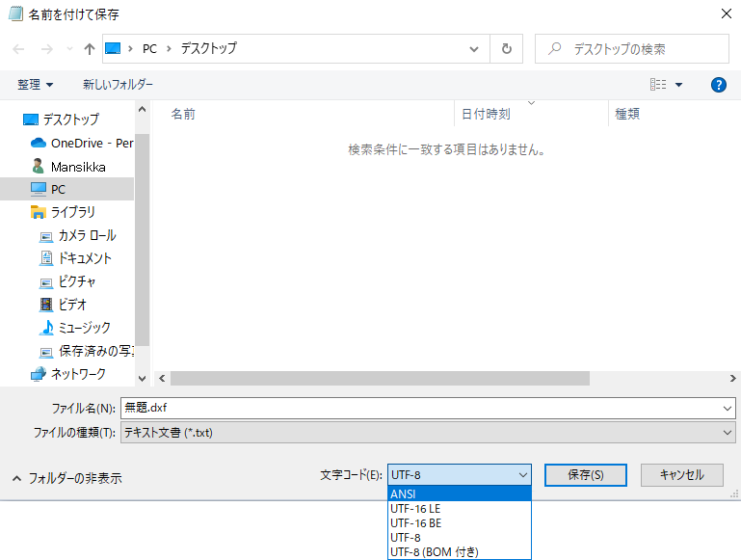Open カメラ ロール library

point(78,235)
